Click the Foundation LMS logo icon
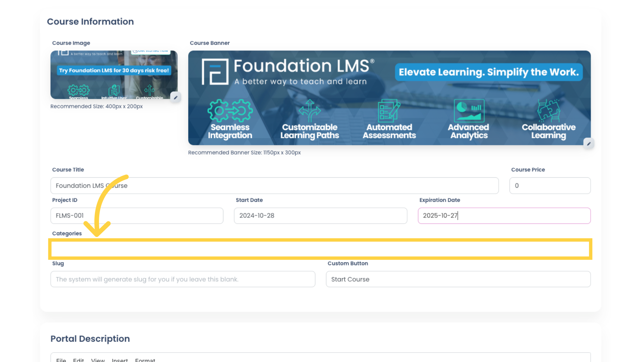Screen dimensions: 644x362 click(215, 72)
